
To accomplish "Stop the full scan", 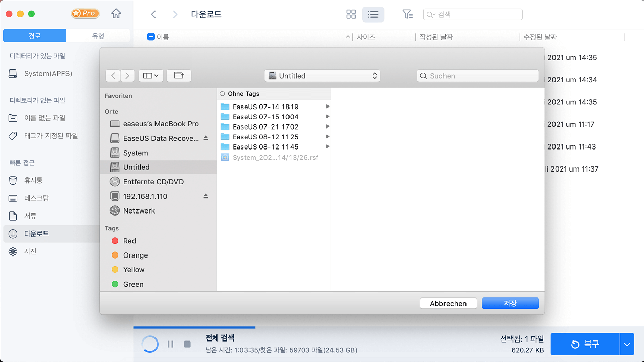I will point(187,344).
